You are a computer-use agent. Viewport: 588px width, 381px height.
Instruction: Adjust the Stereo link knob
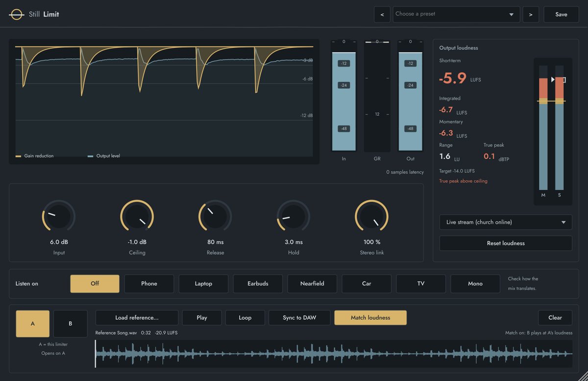[x=372, y=216]
